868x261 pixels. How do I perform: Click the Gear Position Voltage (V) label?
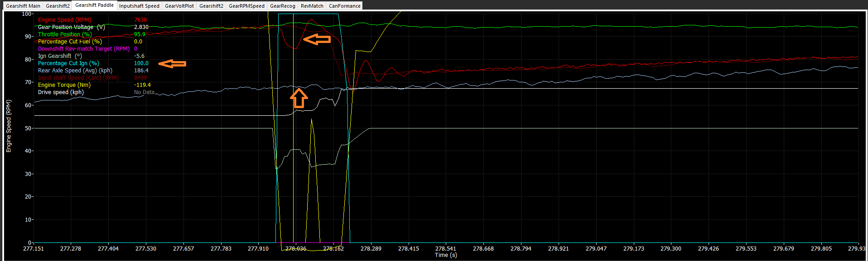pos(71,27)
